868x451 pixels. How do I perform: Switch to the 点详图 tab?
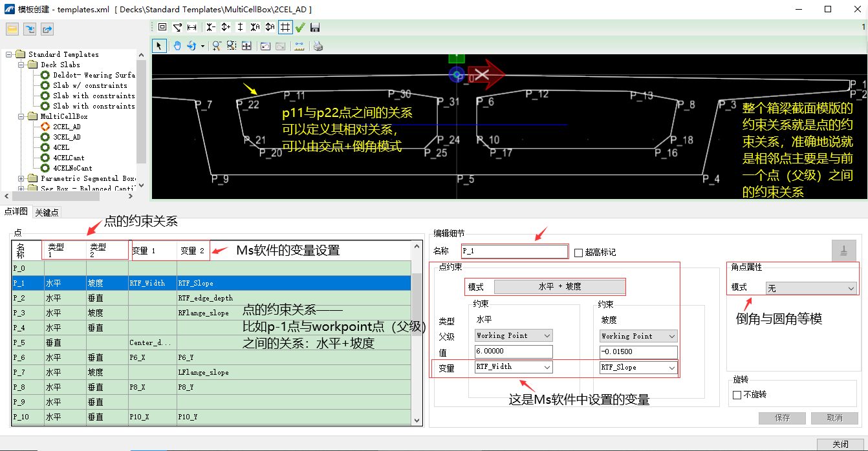point(16,212)
